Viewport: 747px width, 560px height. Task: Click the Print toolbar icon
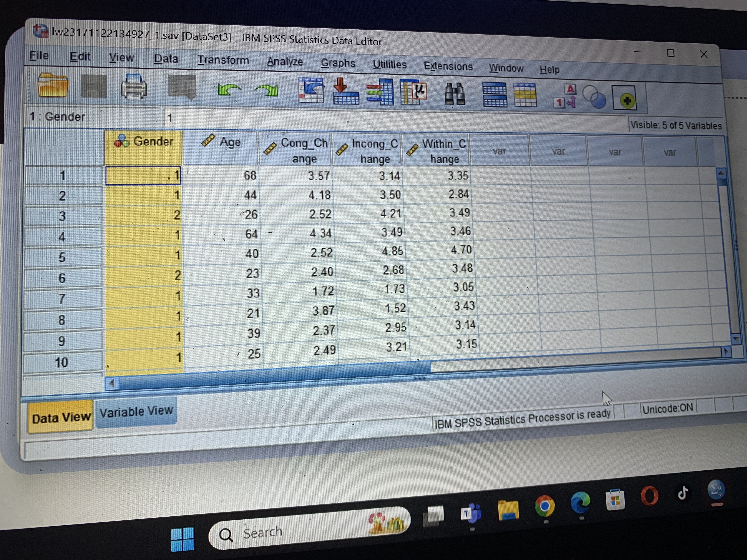134,87
